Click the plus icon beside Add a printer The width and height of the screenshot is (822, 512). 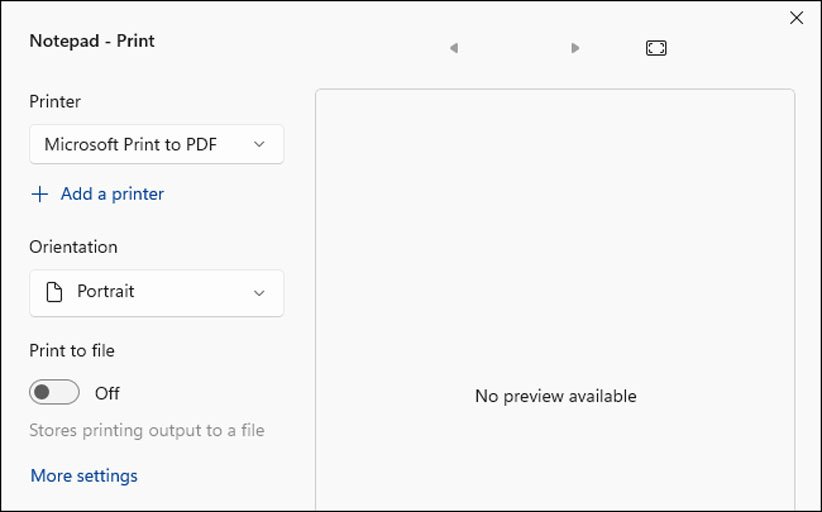[40, 194]
